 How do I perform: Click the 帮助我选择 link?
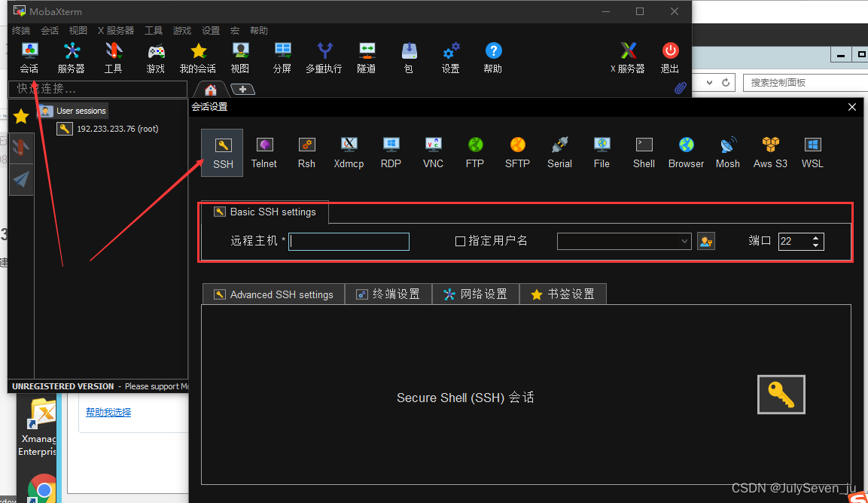pyautogui.click(x=108, y=412)
